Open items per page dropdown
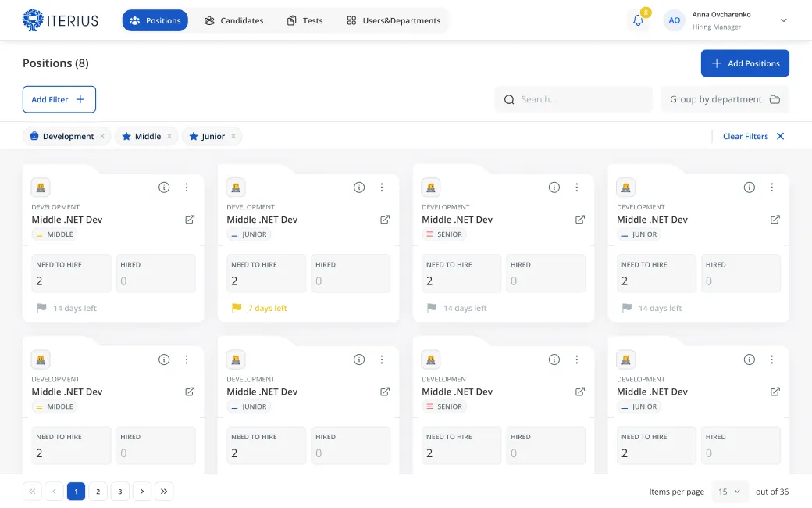Screen dimensions: 812x508 (729, 492)
